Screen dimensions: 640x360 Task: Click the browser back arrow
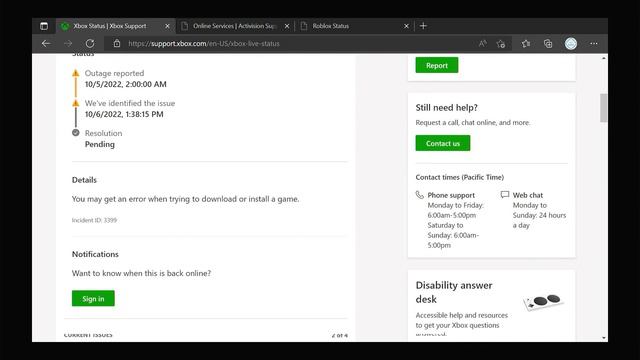(x=46, y=43)
